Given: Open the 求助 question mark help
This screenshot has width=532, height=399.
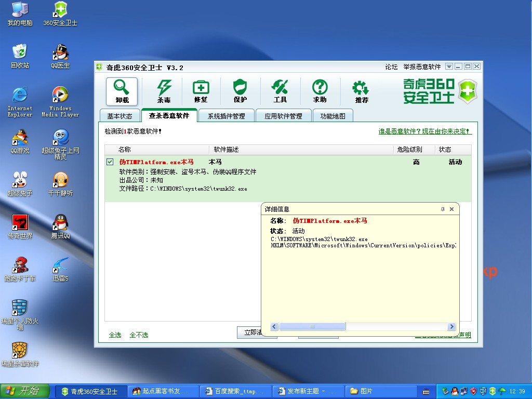Looking at the screenshot, I should (x=320, y=91).
